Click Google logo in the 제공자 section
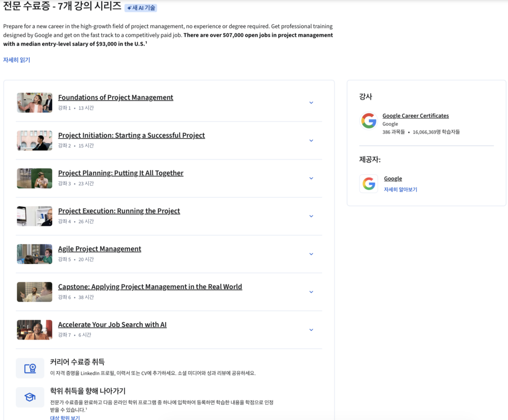This screenshot has width=508, height=420. [x=369, y=184]
